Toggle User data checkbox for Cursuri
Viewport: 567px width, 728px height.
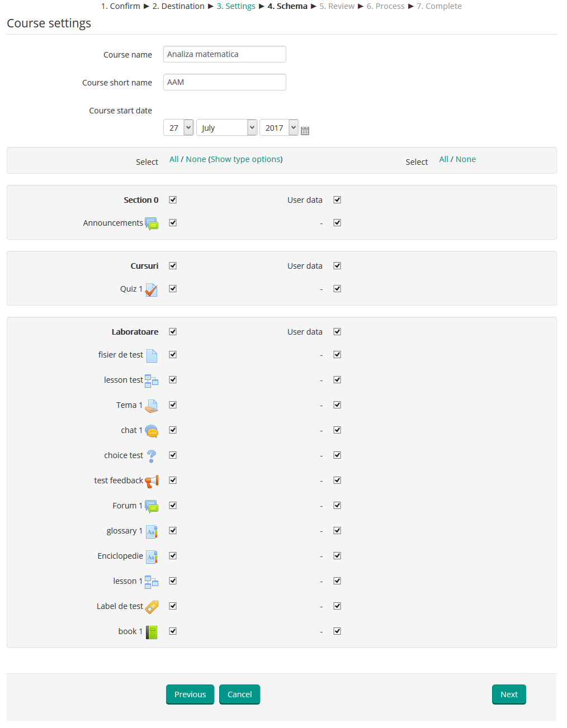(337, 266)
